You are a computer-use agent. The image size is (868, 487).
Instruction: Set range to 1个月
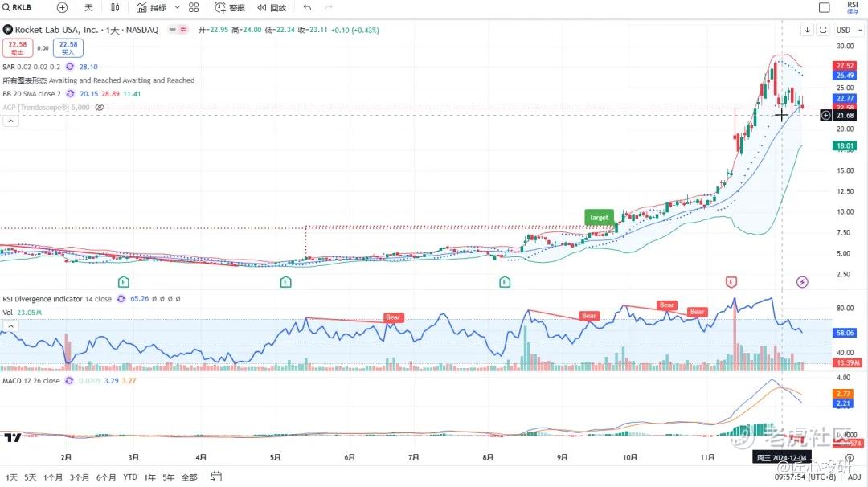pos(53,477)
